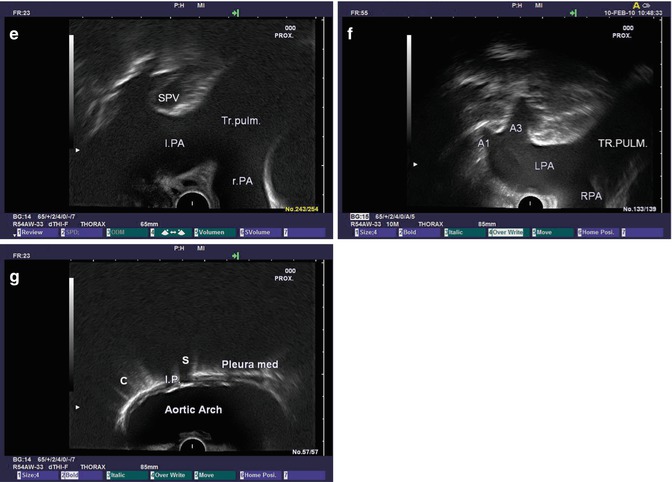672x482 pixels.
Task: Click the green orientation marker above panel e
Action: pyautogui.click(x=235, y=13)
